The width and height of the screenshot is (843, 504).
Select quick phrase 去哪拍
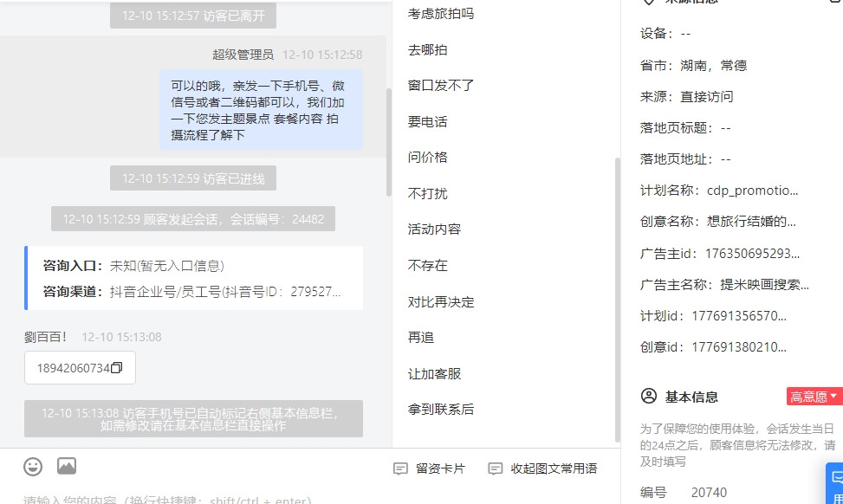427,50
